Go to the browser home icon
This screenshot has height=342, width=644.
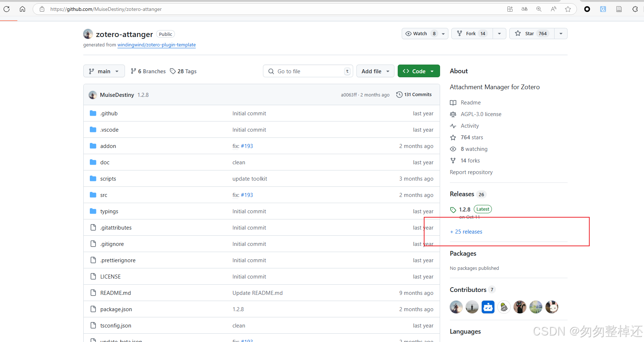tap(22, 9)
